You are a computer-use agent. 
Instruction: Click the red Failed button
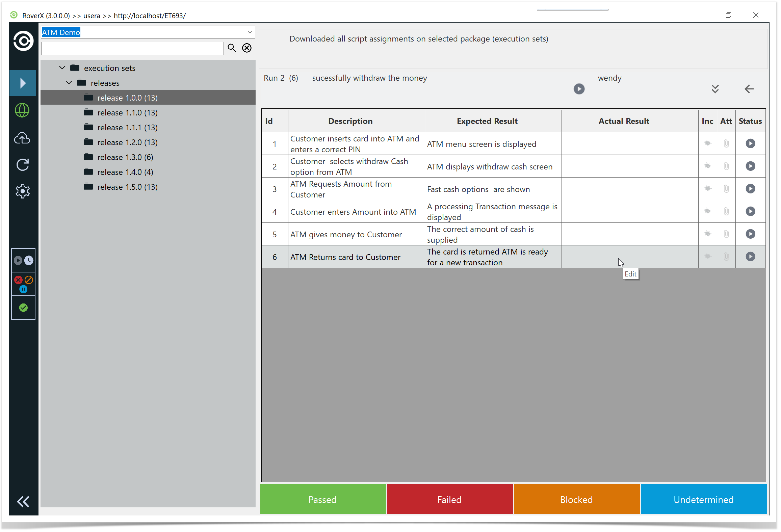(x=449, y=499)
